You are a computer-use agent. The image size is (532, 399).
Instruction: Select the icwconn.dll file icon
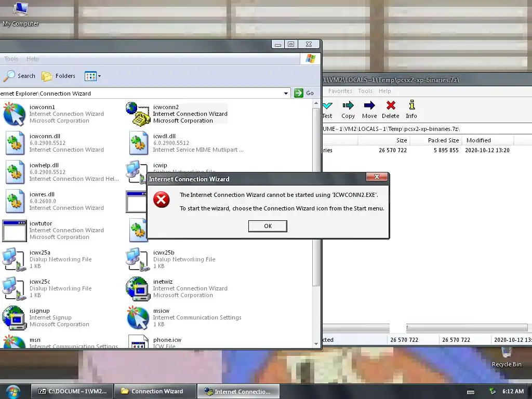[15, 143]
